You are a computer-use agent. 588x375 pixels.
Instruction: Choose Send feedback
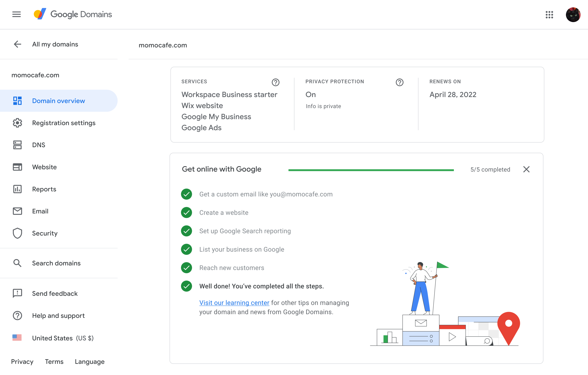pos(59,293)
